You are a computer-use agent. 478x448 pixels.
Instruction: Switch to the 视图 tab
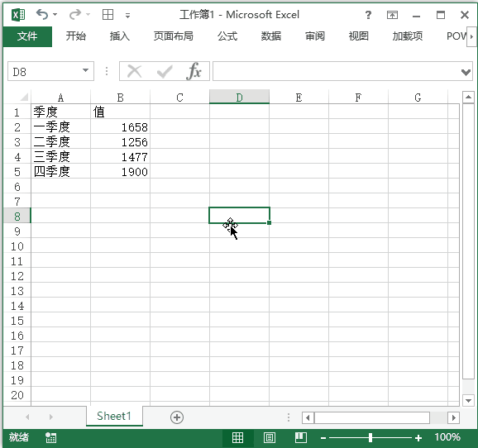pos(359,36)
